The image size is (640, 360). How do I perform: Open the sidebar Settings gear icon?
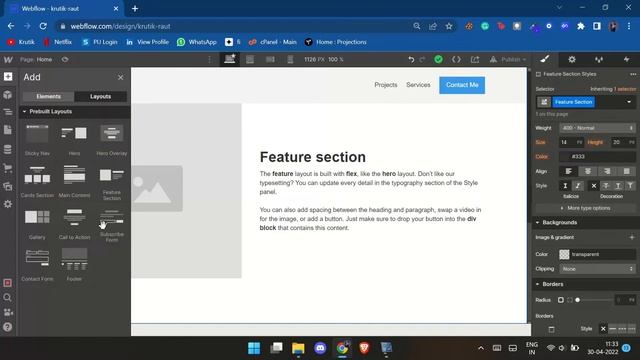[x=8, y=204]
